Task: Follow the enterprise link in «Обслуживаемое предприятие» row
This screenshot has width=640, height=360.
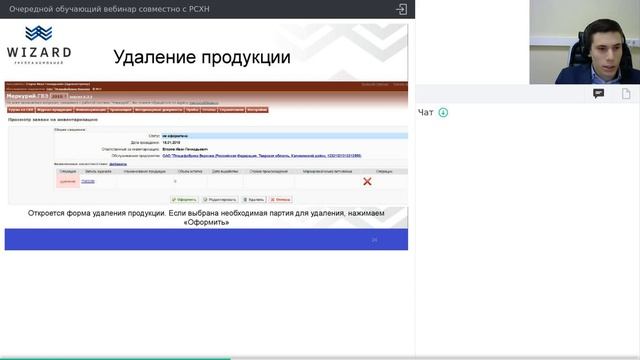Action: [262, 156]
